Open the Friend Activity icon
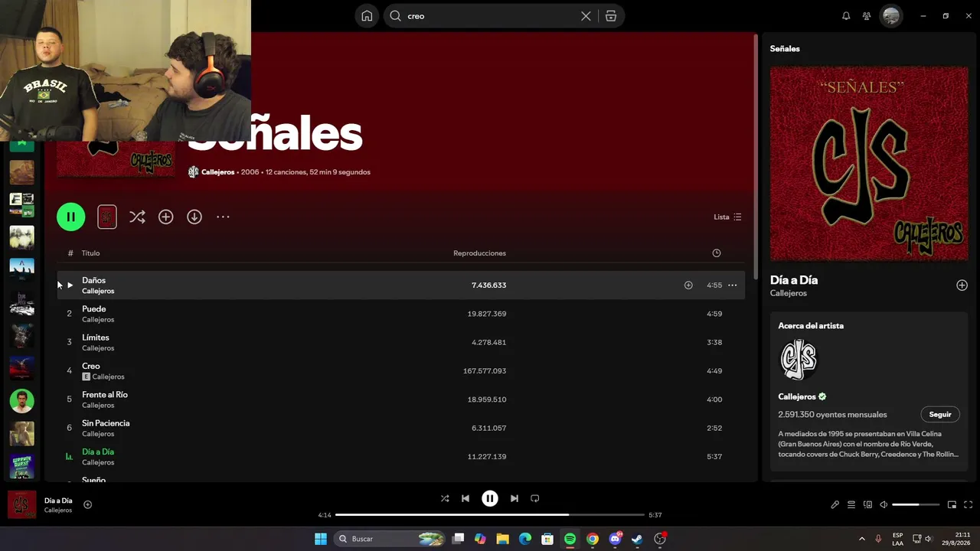 tap(867, 16)
